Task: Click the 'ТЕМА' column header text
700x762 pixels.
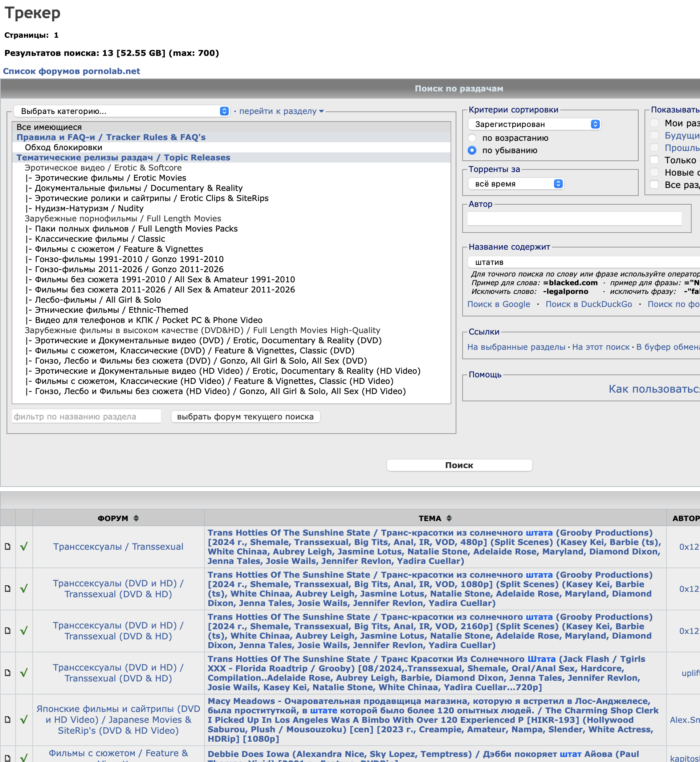Action: (x=430, y=518)
